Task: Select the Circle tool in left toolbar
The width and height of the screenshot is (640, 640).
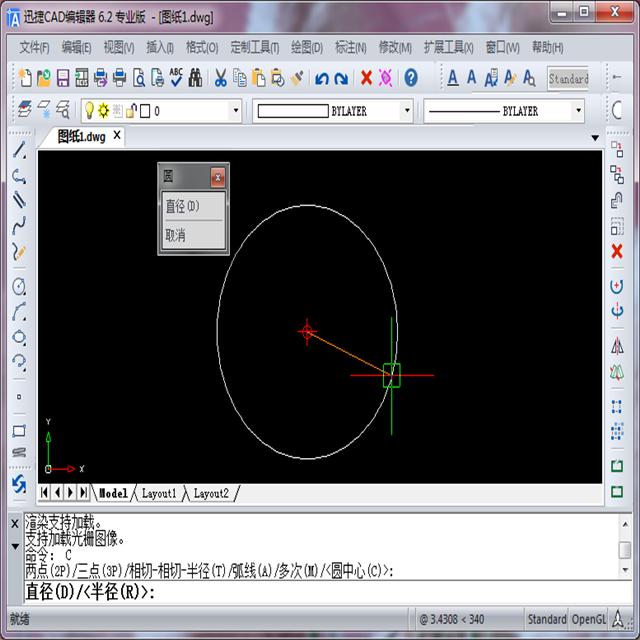Action: (18, 286)
